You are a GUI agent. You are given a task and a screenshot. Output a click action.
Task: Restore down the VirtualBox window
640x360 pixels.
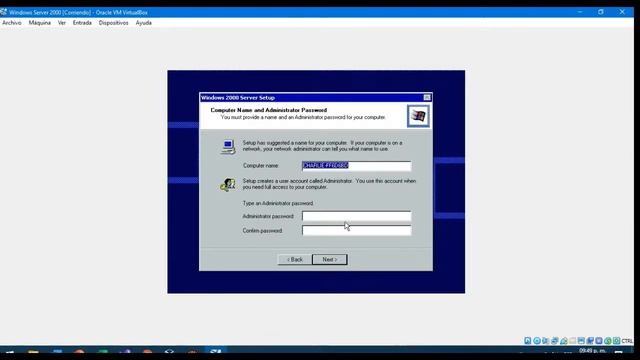(601, 12)
